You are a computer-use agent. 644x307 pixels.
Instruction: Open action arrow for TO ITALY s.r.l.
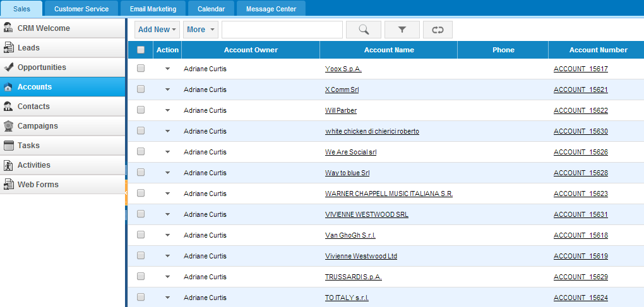[x=167, y=298]
